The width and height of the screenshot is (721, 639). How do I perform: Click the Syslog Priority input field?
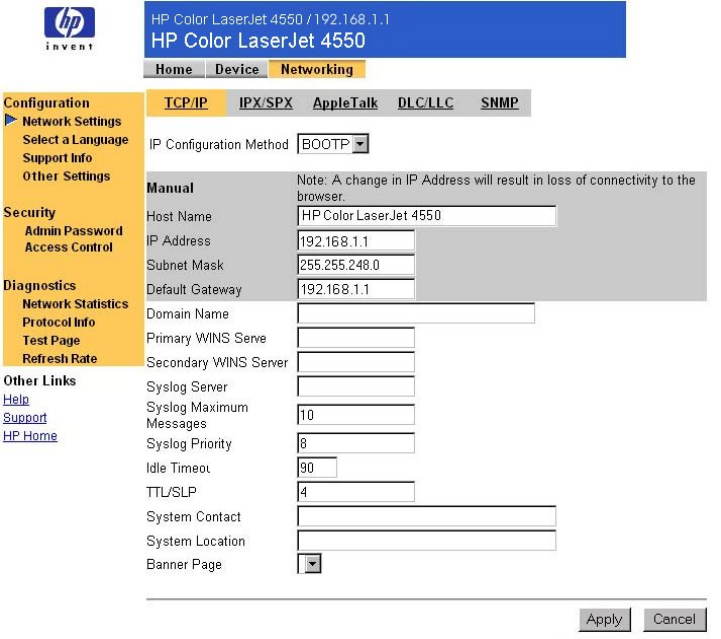[356, 443]
